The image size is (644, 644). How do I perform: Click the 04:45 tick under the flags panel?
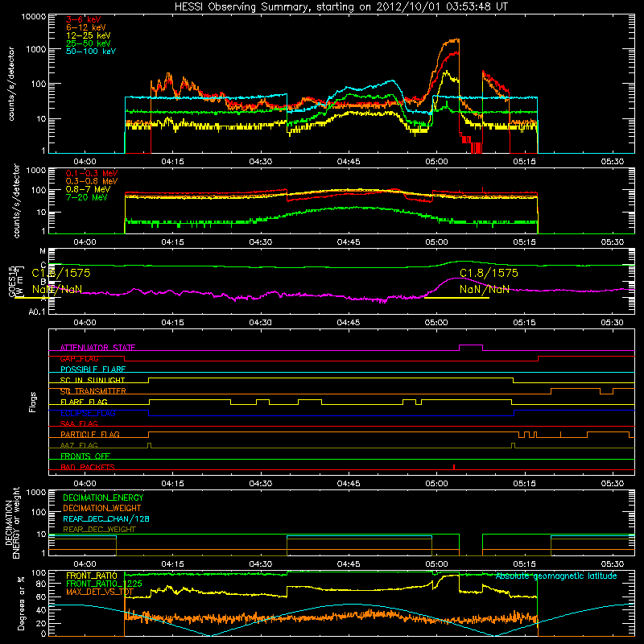tap(349, 484)
